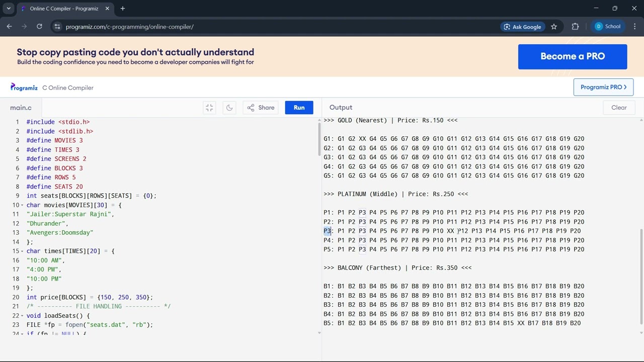Collapse the movies array at line 10

tap(23, 205)
